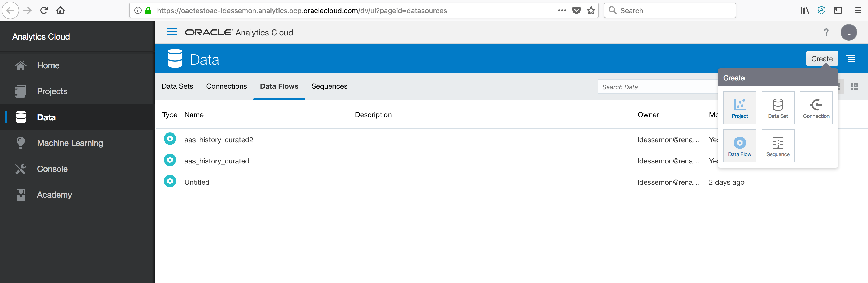Screen dimensions: 868x283
Task: Click the Search Data input field
Action: pyautogui.click(x=658, y=87)
